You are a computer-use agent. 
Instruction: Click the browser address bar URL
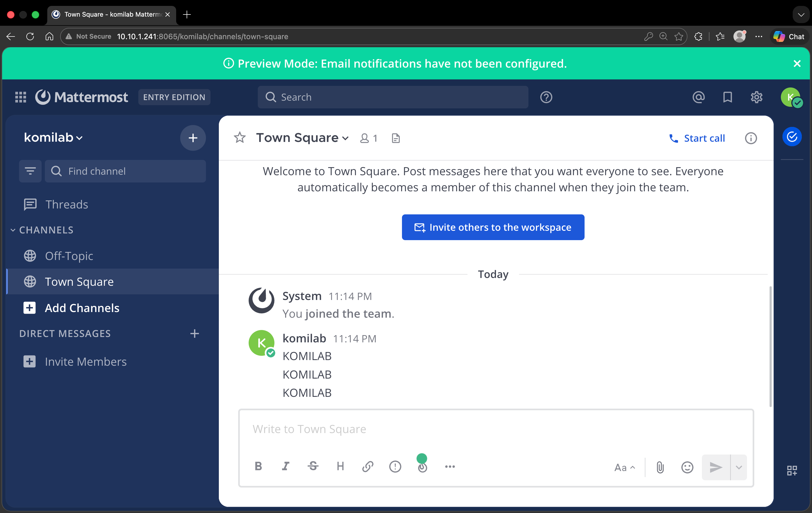tap(203, 36)
